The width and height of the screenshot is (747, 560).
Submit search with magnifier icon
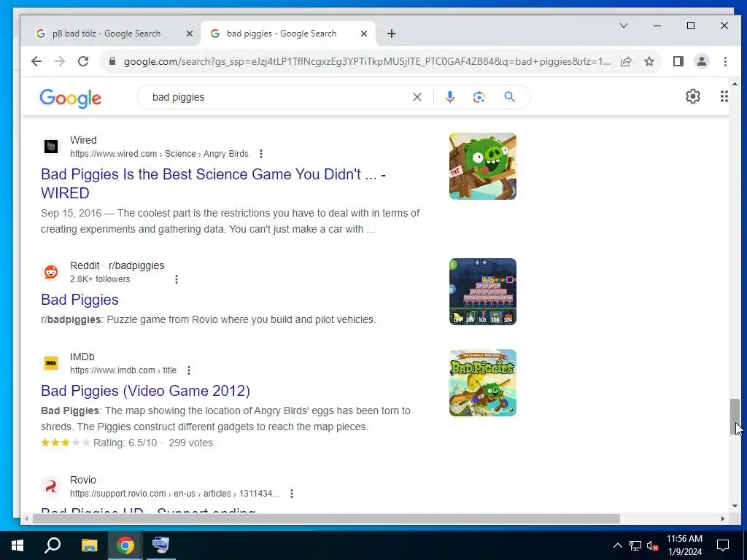[509, 97]
